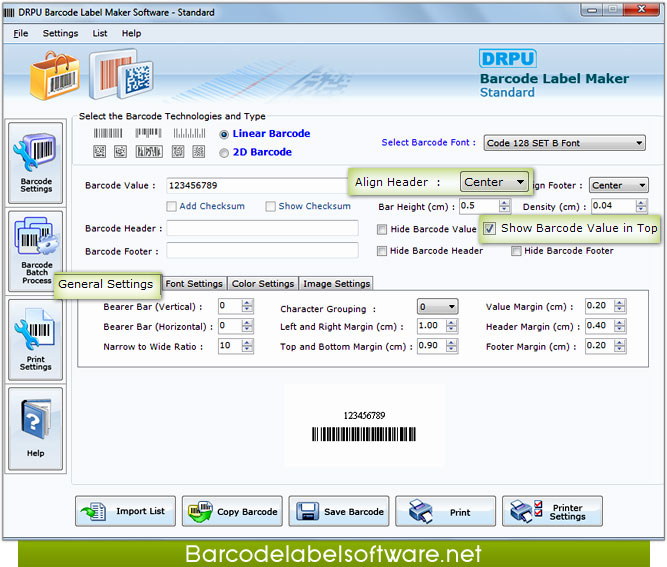Select the first linear barcode sample icon

pos(108,134)
